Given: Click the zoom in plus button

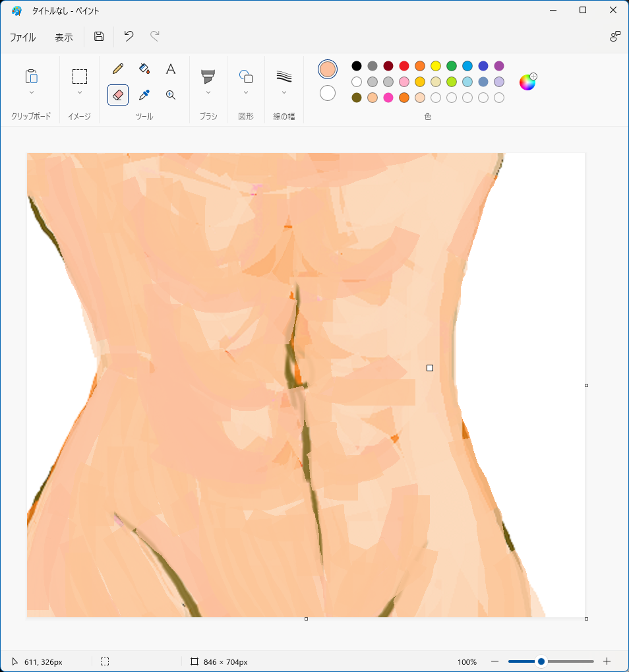Looking at the screenshot, I should point(607,661).
